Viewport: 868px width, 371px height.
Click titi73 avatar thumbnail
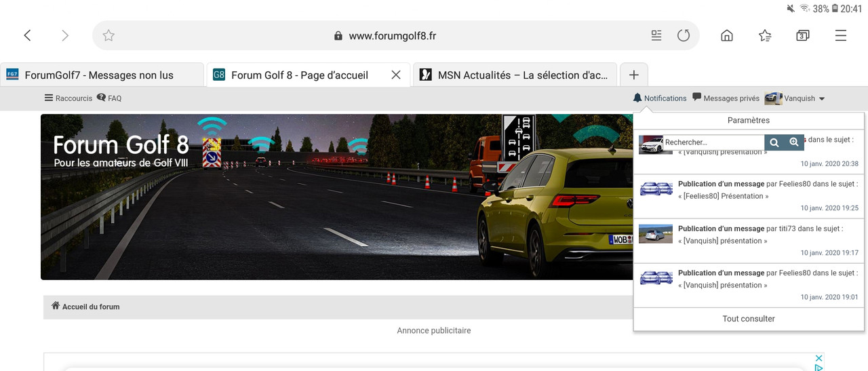click(656, 233)
